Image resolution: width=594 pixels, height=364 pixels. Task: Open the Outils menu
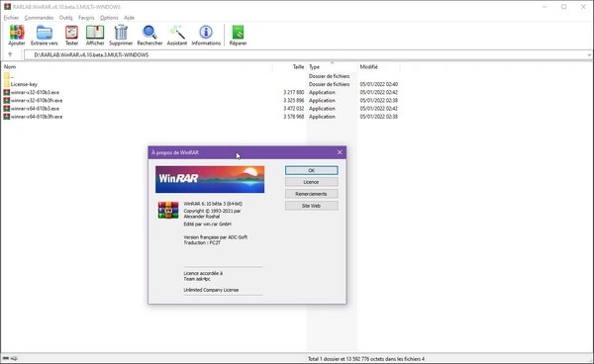coord(66,18)
